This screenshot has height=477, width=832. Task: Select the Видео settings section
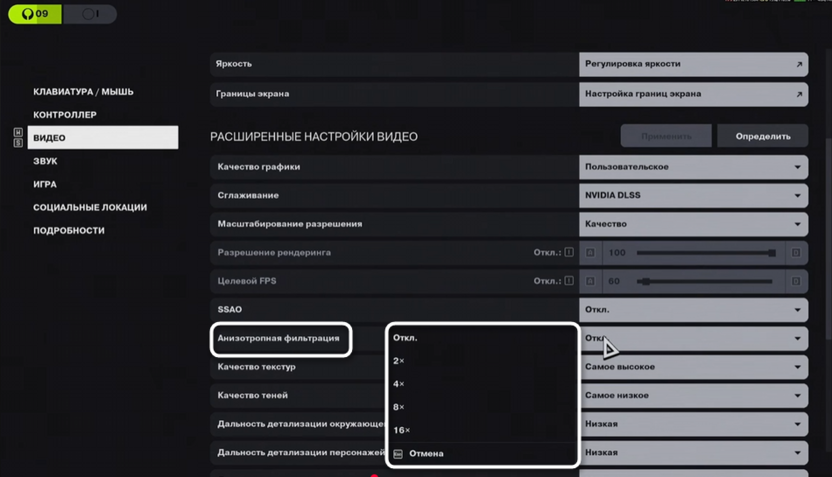click(103, 137)
